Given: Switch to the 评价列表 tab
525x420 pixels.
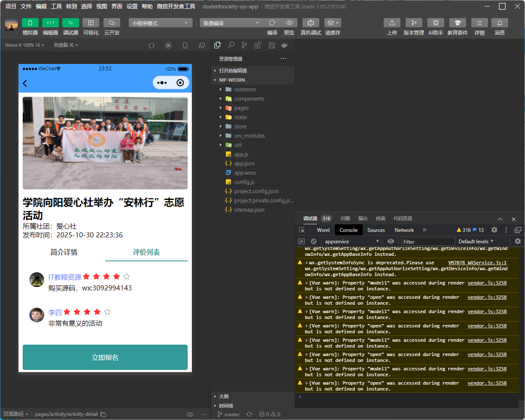Looking at the screenshot, I should coord(146,252).
